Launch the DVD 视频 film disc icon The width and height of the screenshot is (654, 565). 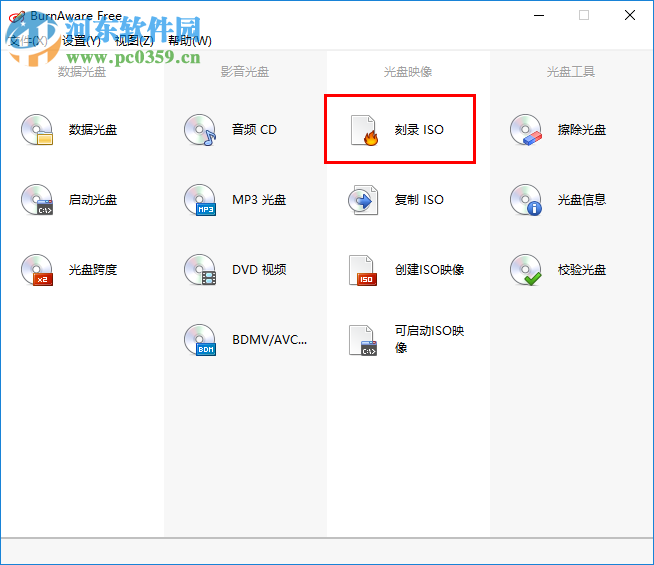[x=200, y=270]
